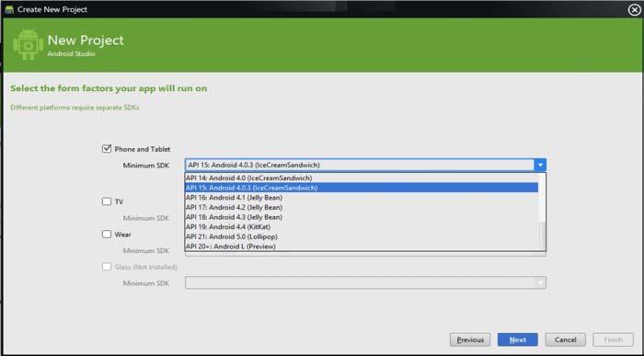Pick API 19: Android 4.4 (KitKat)
Viewport: 644px width, 356px height.
(362, 226)
